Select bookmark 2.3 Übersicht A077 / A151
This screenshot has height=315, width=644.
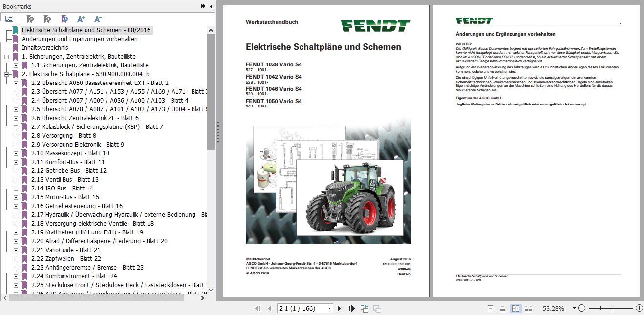tap(119, 92)
